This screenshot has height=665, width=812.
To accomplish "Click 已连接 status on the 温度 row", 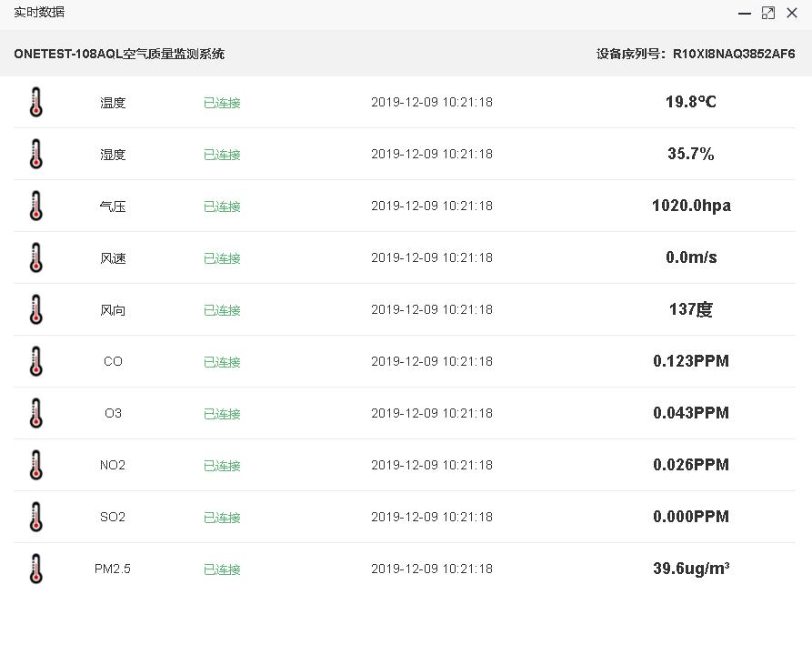I will pyautogui.click(x=222, y=103).
